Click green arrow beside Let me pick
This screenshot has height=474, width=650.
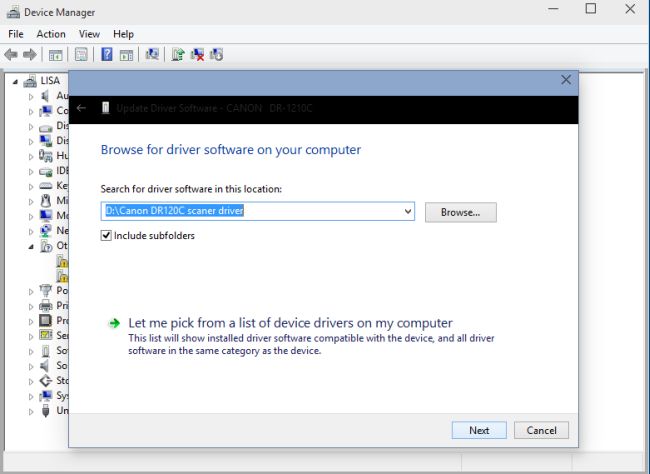(x=114, y=323)
